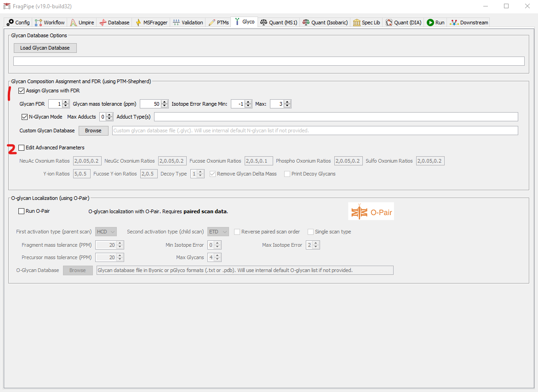Click the NeuAc Oxonium Ratios field

(x=87, y=161)
